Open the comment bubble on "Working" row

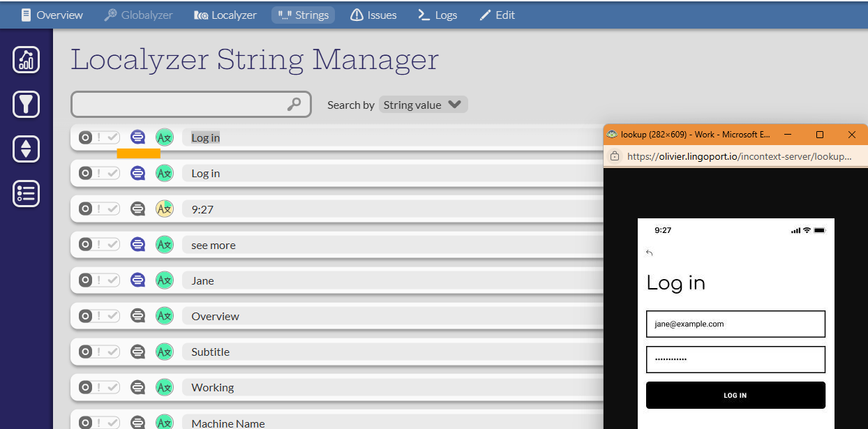(x=138, y=387)
